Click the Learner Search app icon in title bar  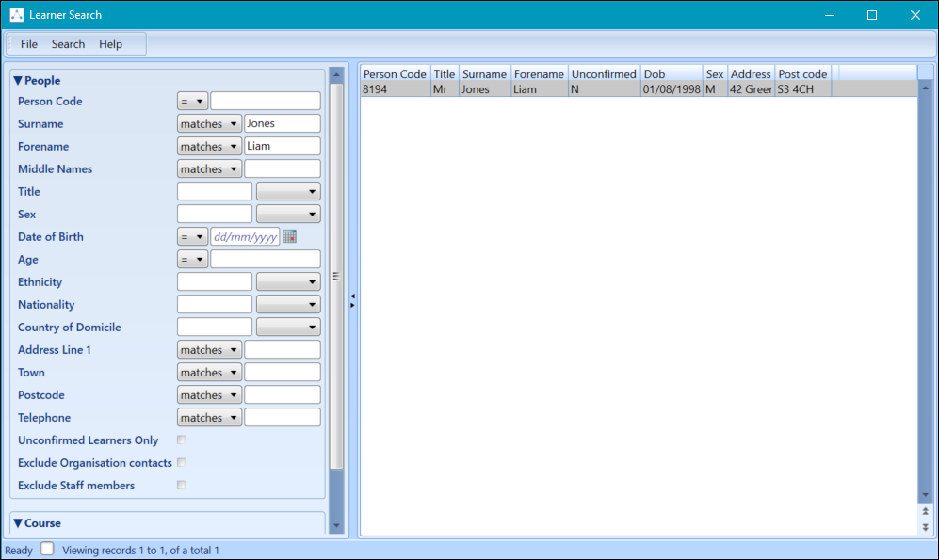point(16,15)
